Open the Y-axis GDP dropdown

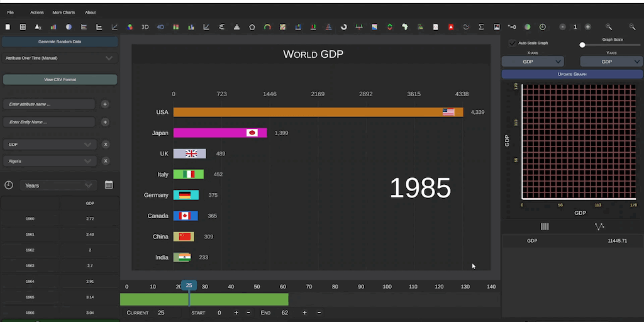(611, 62)
